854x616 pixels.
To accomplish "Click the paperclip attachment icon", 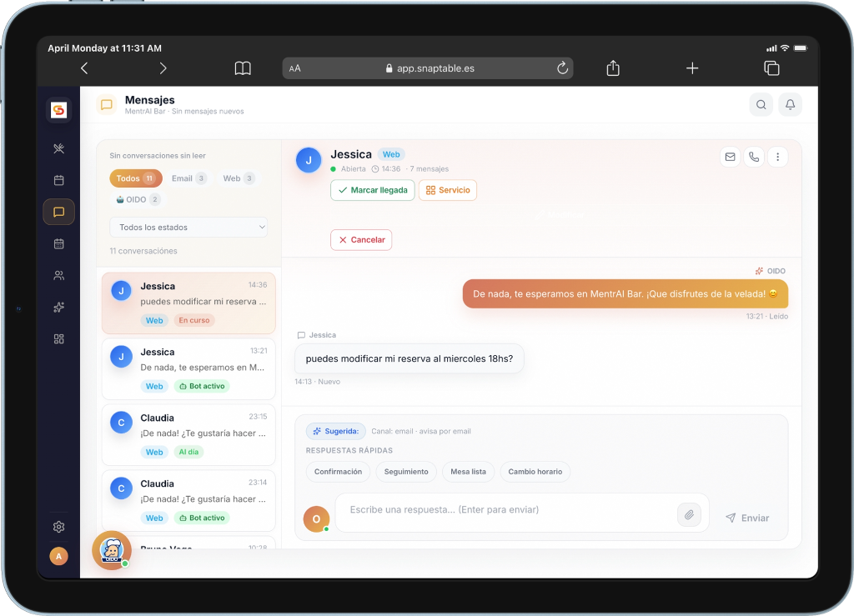I will pyautogui.click(x=689, y=515).
